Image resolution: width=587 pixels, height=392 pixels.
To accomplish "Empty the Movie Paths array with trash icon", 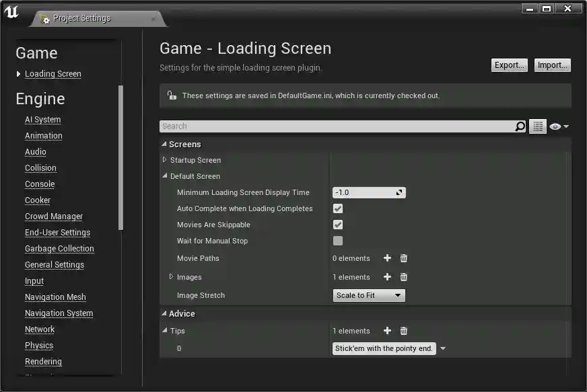I will pos(403,258).
